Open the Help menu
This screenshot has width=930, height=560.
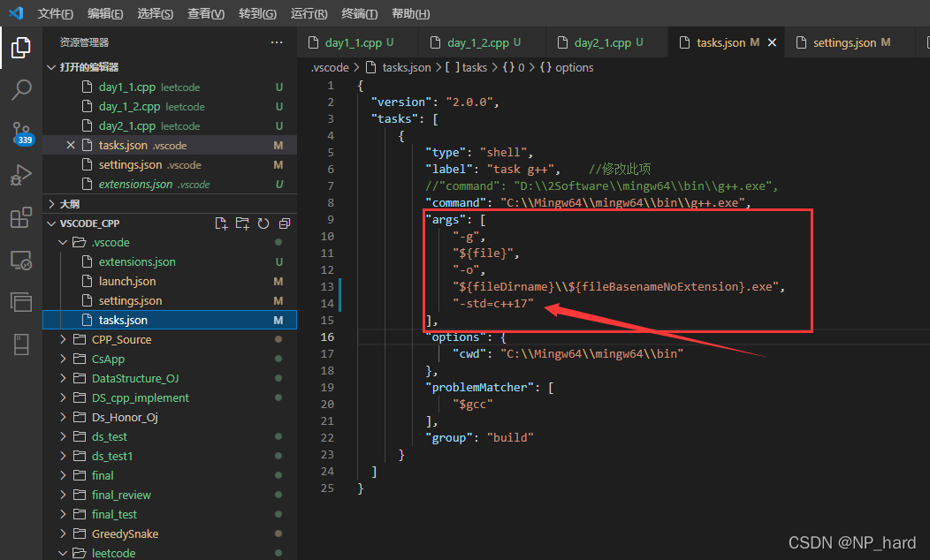pyautogui.click(x=410, y=13)
